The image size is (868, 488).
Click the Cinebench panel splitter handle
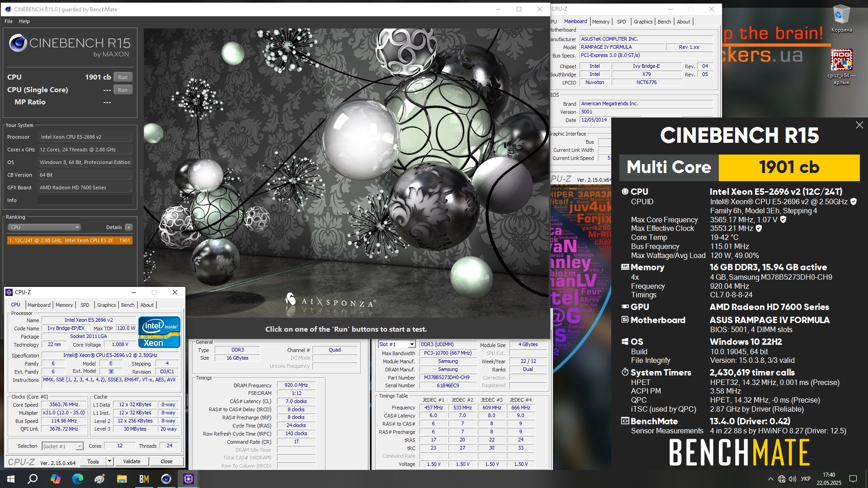click(141, 182)
